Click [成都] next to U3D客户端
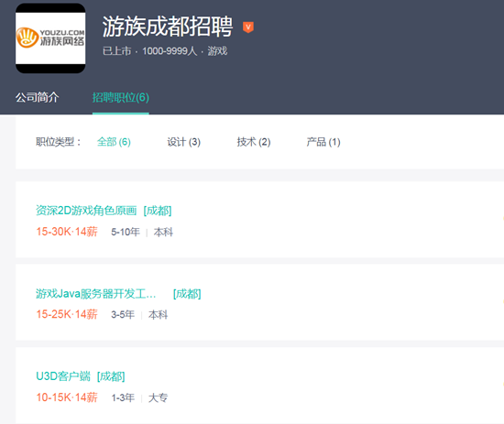 click(x=111, y=376)
